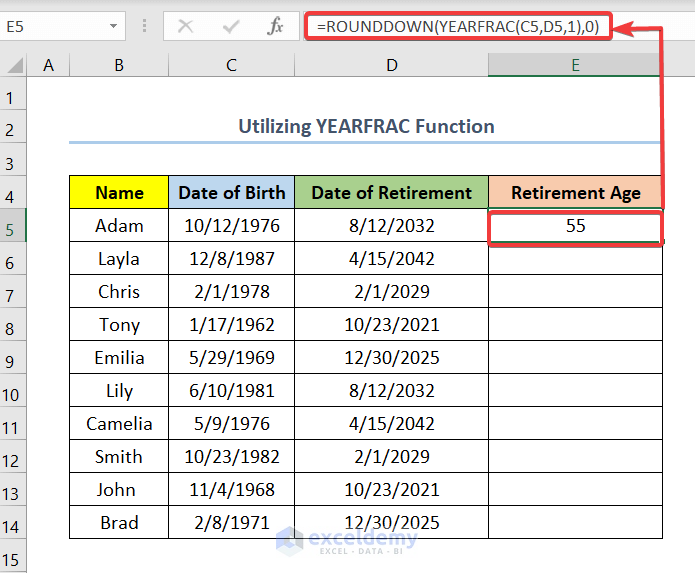
Task: Select Tony's birth date cell 1/17/1962
Action: [231, 325]
